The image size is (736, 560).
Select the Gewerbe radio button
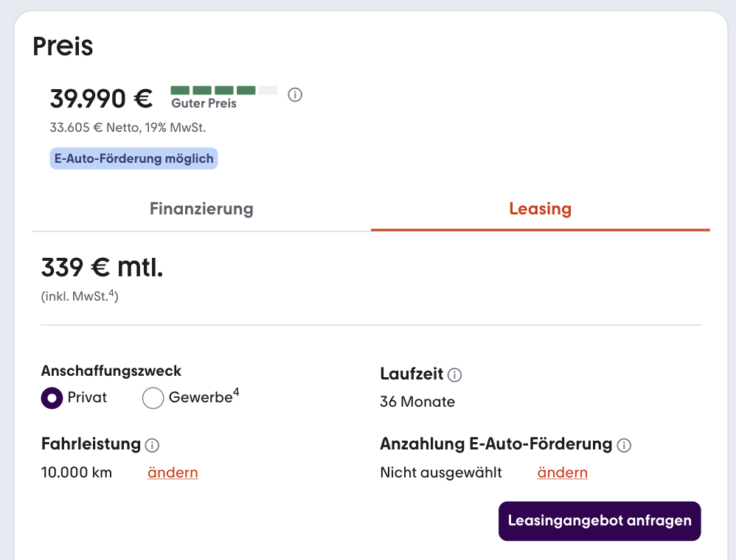tap(153, 398)
